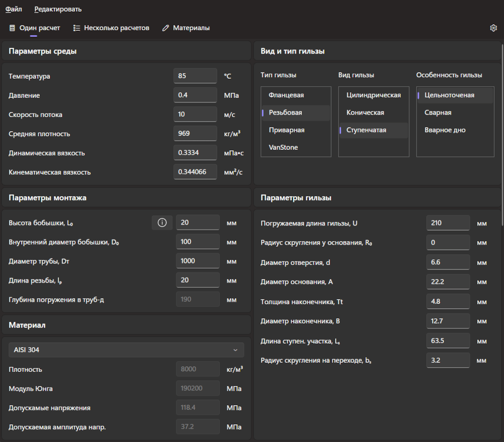The image size is (504, 442).
Task: Select Приварная thermowell type
Action: (x=296, y=130)
